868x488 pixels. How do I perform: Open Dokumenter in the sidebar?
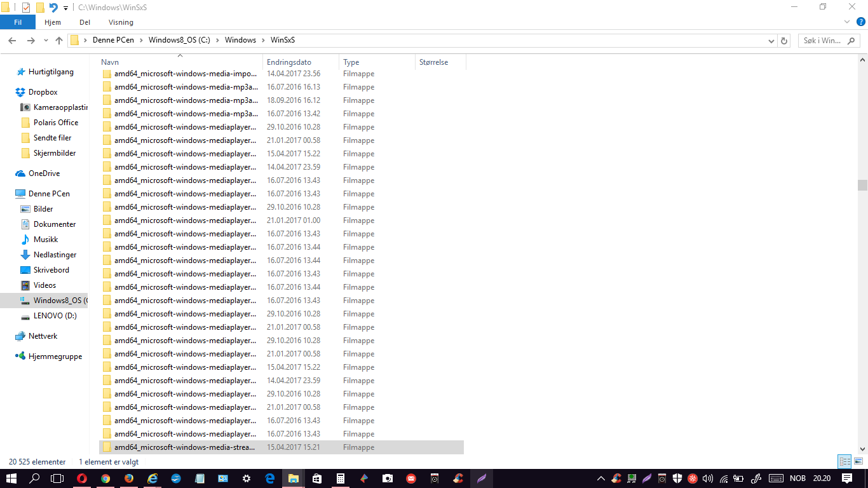click(48, 224)
